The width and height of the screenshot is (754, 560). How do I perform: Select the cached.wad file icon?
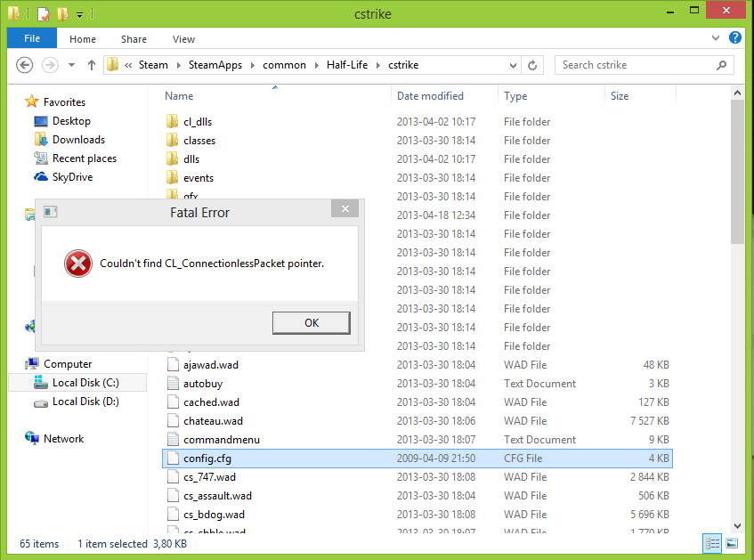(x=173, y=402)
